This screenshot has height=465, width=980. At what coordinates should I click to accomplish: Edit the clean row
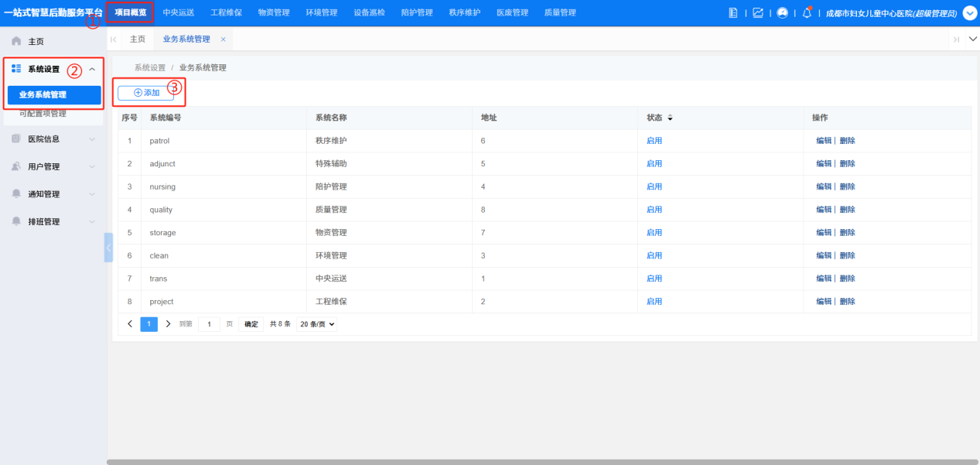pos(824,255)
